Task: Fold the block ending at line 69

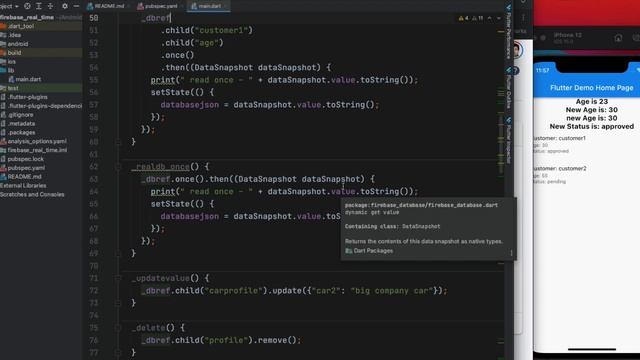Action: (118, 253)
